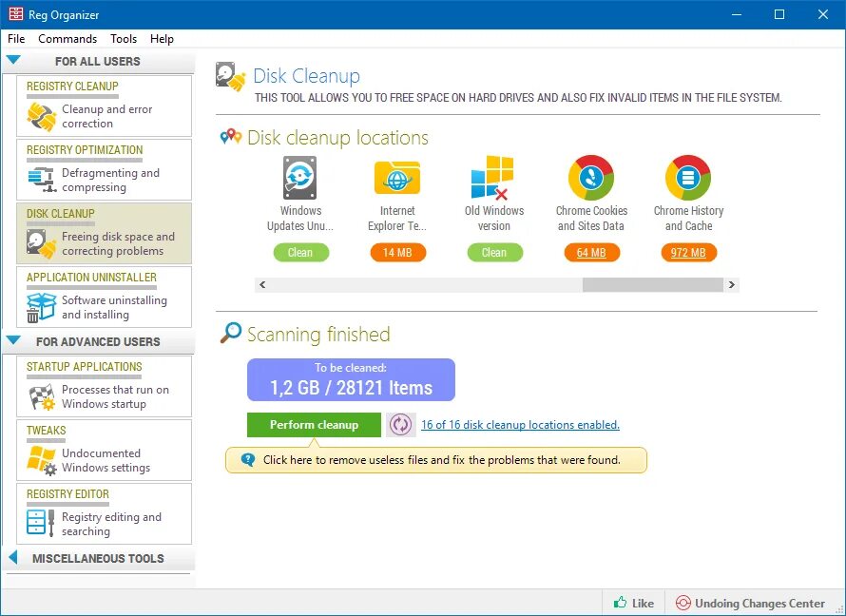Collapse the FOR ADVANCED USERS section
Viewport: 846px width, 616px height.
pyautogui.click(x=15, y=341)
